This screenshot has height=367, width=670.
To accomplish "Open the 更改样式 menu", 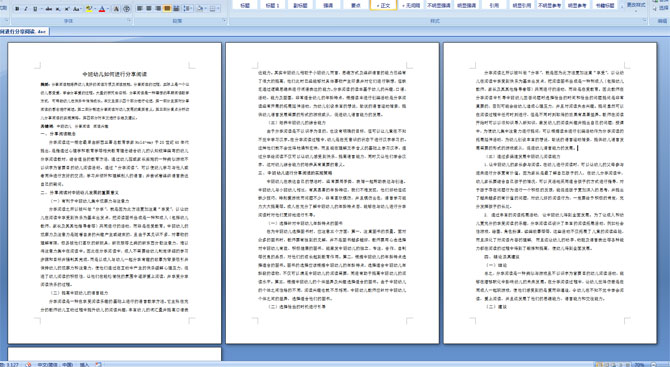I will [x=635, y=6].
